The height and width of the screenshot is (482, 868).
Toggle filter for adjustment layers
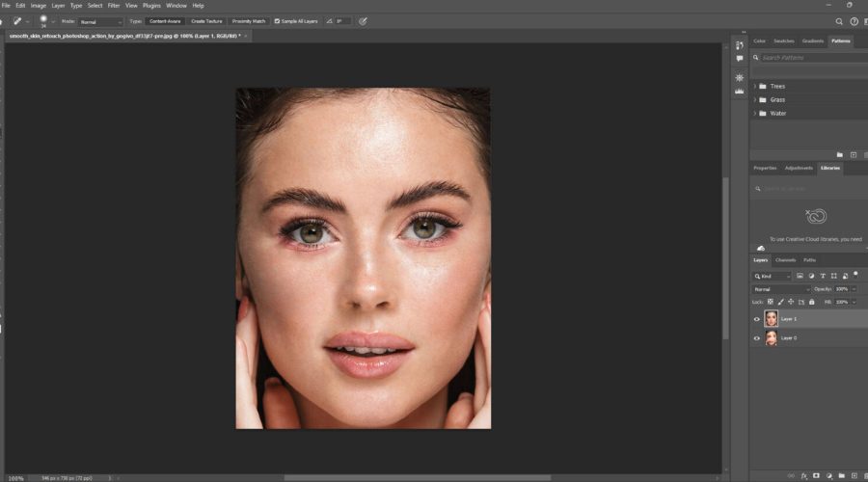click(x=811, y=276)
